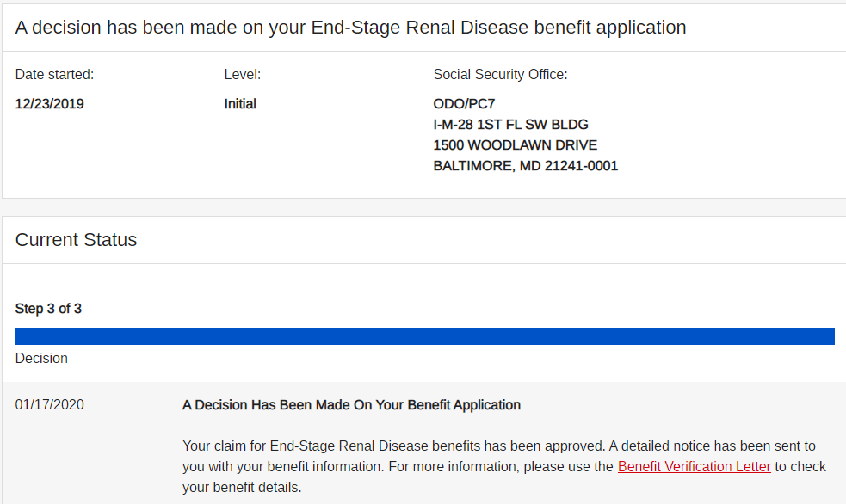Select the bold "A Decision Has Been Made" title

coord(351,405)
